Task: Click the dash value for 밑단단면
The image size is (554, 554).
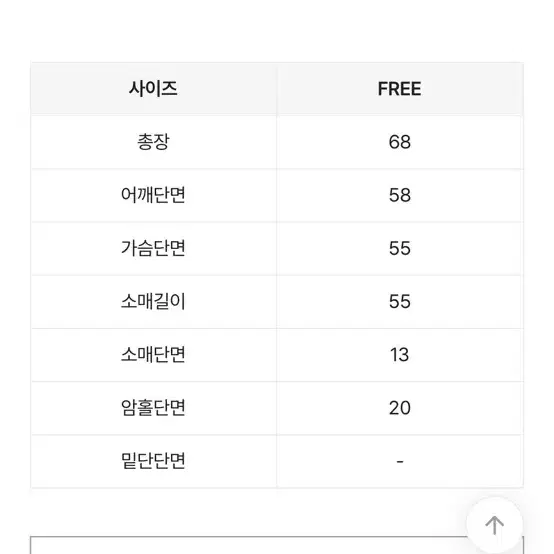Action: [400, 461]
